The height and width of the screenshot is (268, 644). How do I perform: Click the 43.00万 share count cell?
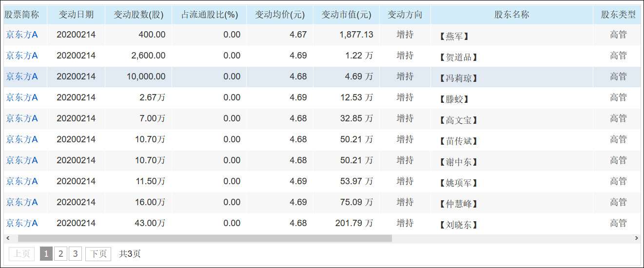point(138,223)
